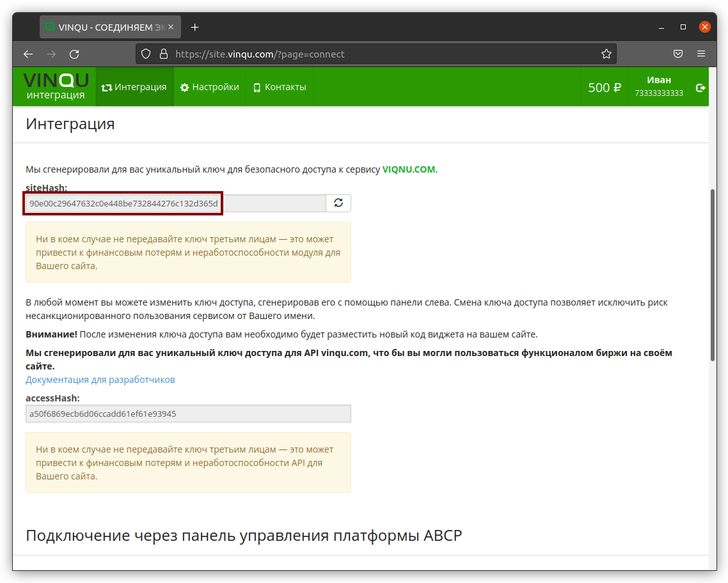Bookmark this page with the star icon
The width and height of the screenshot is (728, 583).
coord(606,54)
